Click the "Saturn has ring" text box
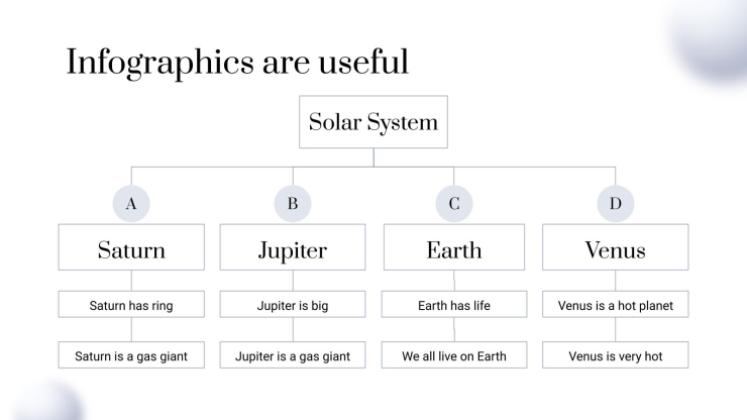This screenshot has width=747, height=420. pyautogui.click(x=131, y=306)
